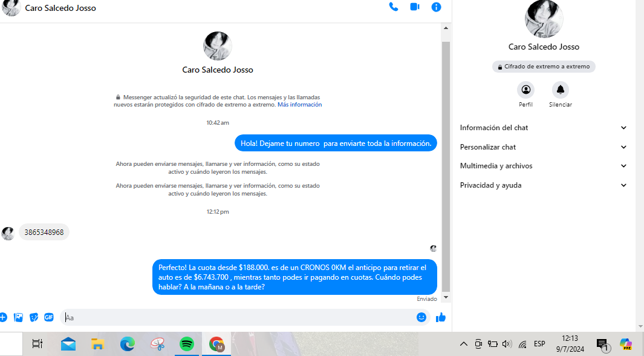Click scrollbar down arrow in chat

coord(446,297)
